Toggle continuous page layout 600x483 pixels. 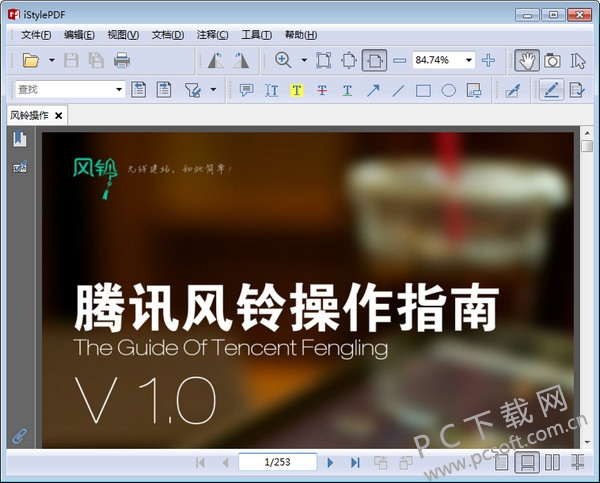coord(527,462)
